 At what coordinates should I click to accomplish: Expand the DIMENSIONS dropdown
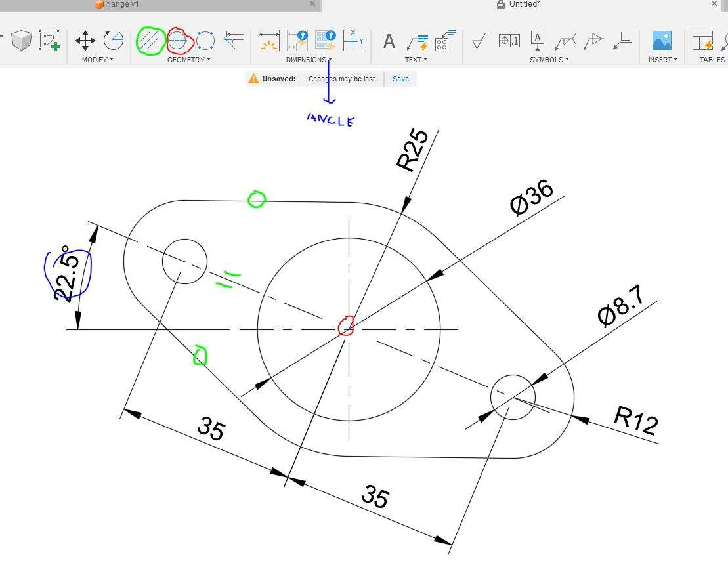pyautogui.click(x=309, y=60)
